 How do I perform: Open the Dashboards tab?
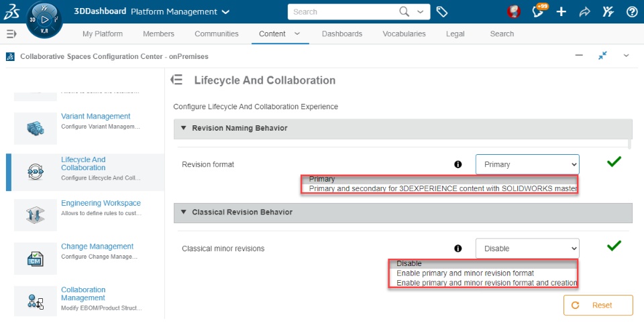point(342,34)
